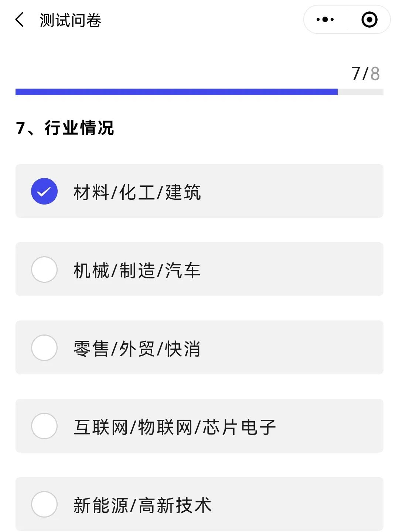Click the gray unfilled end of progress bar

point(361,92)
